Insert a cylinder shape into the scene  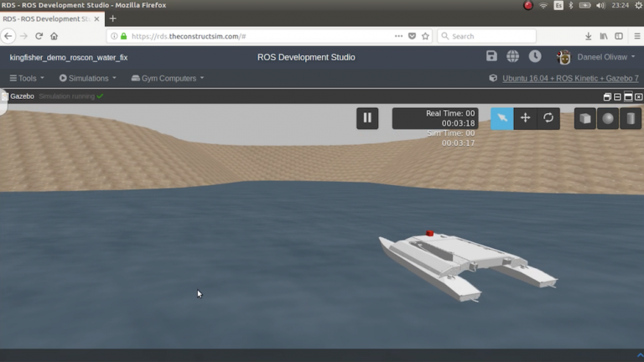(631, 118)
